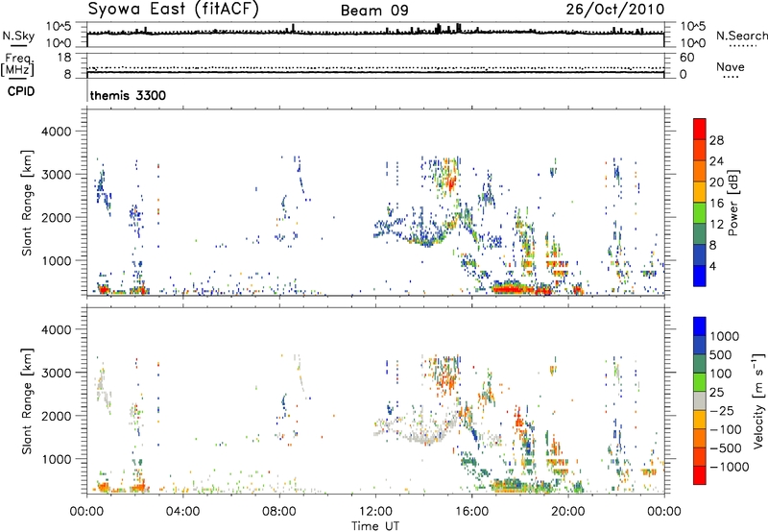
Task: Click the dotted line sample under N.Search
Action: [742, 46]
